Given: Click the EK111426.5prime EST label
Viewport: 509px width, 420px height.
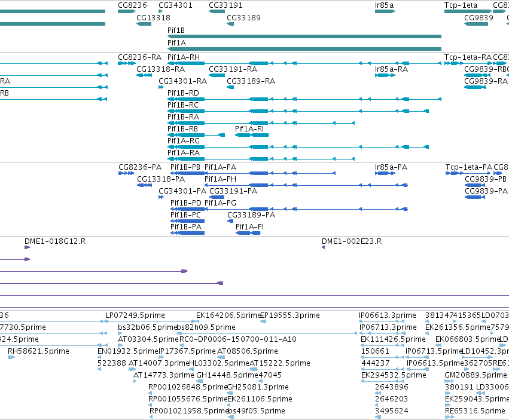Looking at the screenshot, I should pyautogui.click(x=393, y=339).
